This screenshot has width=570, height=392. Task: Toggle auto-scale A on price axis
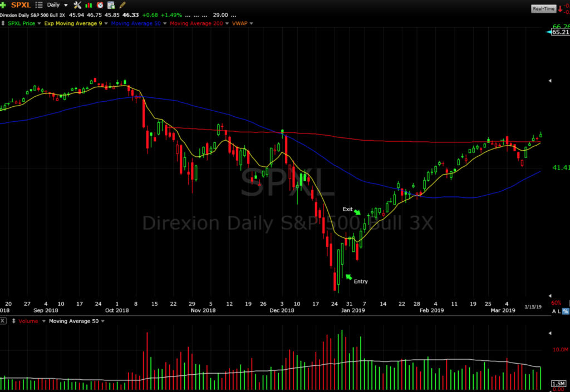554,311
